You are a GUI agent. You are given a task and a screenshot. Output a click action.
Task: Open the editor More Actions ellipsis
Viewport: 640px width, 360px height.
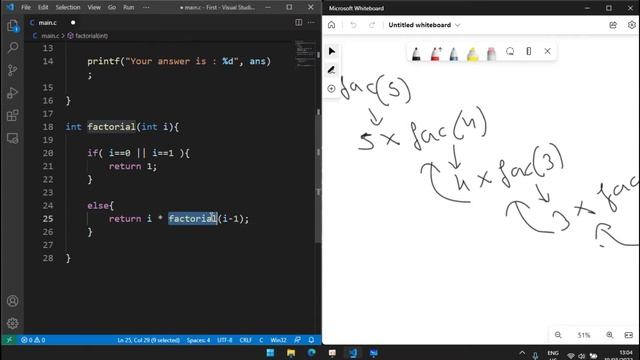pyautogui.click(x=311, y=22)
